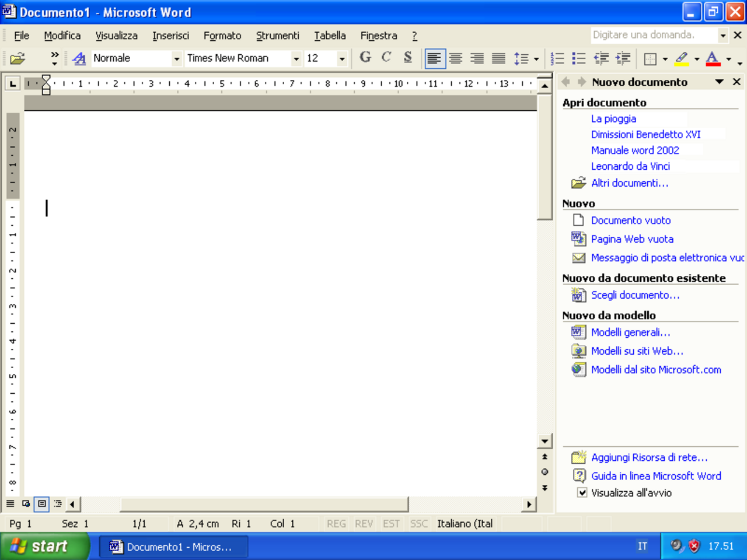Click the outside border icon
This screenshot has height=560, width=747.
point(650,58)
